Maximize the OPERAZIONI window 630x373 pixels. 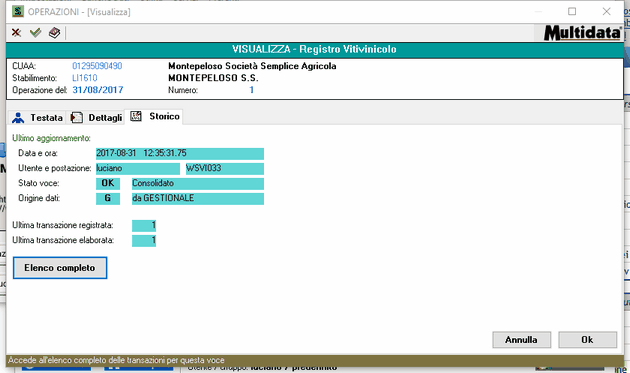pos(572,12)
